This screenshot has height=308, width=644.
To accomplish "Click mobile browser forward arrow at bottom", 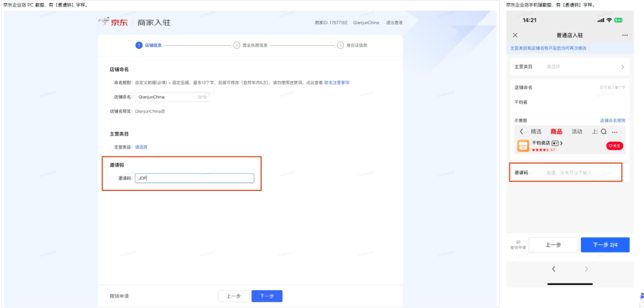I will [x=586, y=269].
